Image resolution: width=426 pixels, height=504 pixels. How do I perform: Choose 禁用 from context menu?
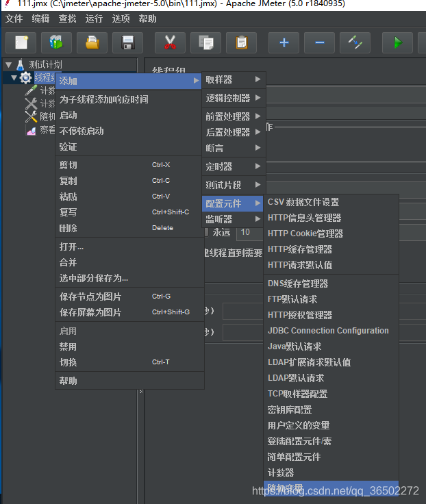129,346
